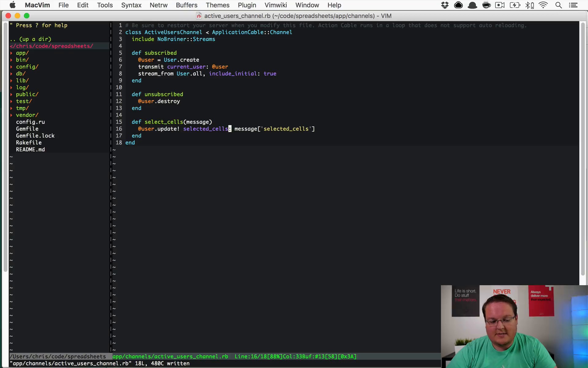Expand the test/ directory arrow
The height and width of the screenshot is (368, 588).
[11, 101]
